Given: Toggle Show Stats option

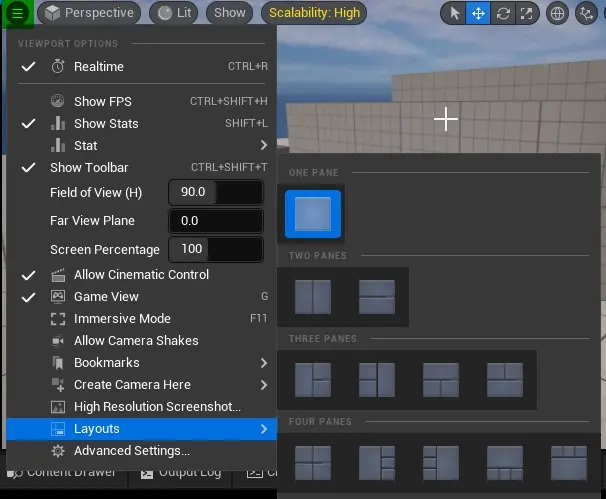Looking at the screenshot, I should point(141,124).
